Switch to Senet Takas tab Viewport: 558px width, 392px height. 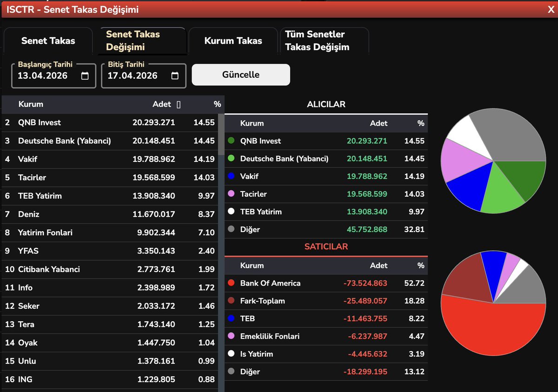tap(48, 41)
